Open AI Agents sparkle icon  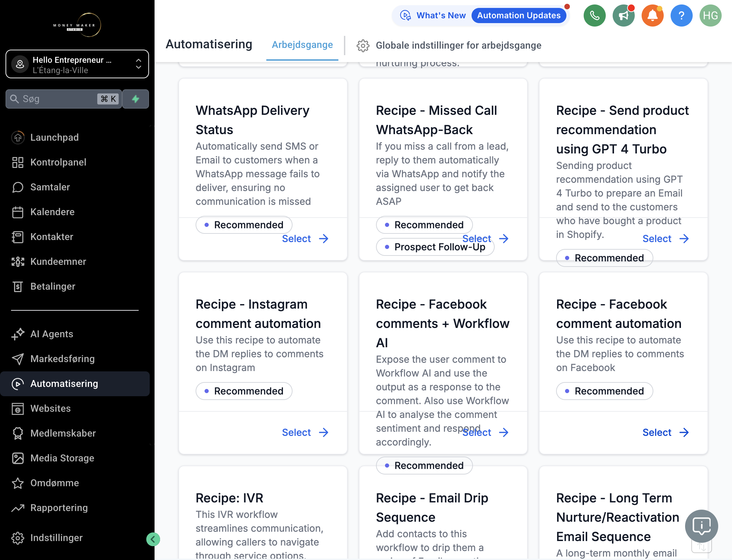click(18, 334)
